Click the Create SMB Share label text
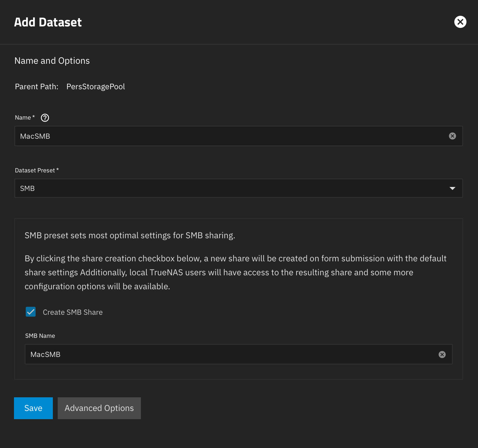Image resolution: width=478 pixels, height=448 pixels. [x=73, y=312]
